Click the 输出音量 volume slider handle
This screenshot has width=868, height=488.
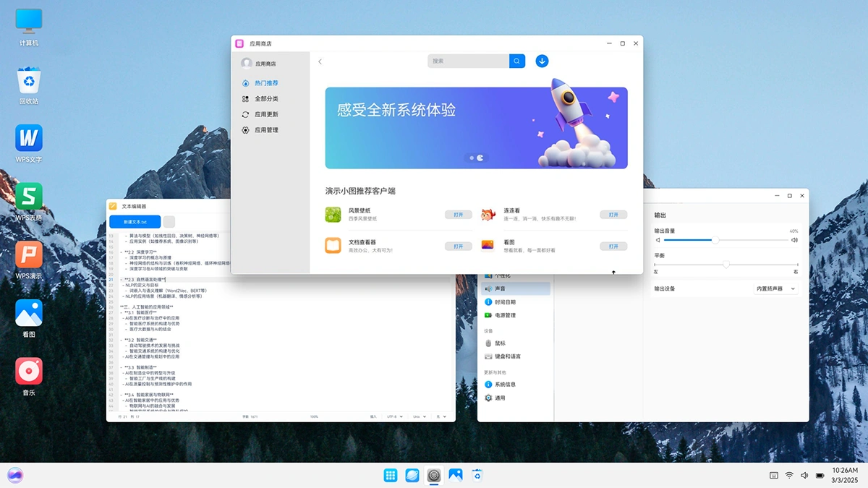click(715, 240)
